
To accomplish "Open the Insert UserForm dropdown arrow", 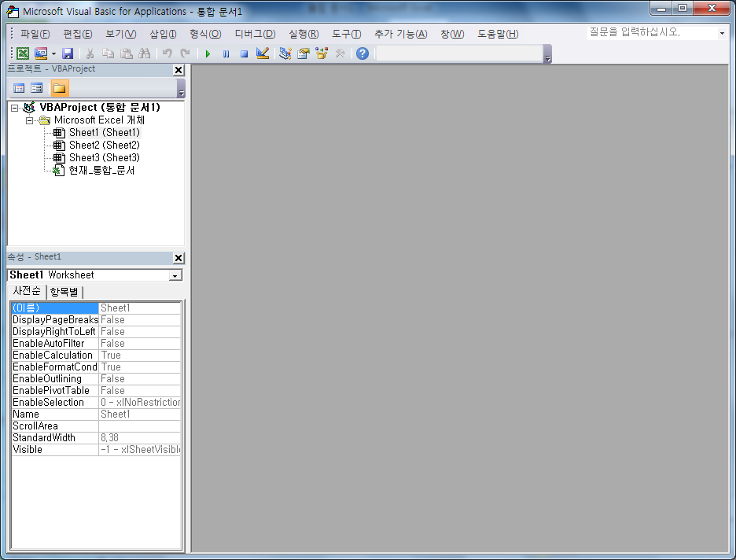I will pos(53,53).
